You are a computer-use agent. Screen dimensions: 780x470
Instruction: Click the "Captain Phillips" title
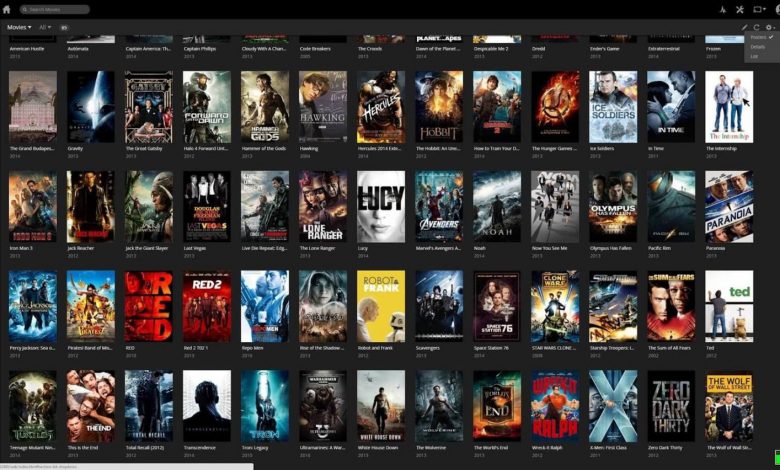click(199, 49)
